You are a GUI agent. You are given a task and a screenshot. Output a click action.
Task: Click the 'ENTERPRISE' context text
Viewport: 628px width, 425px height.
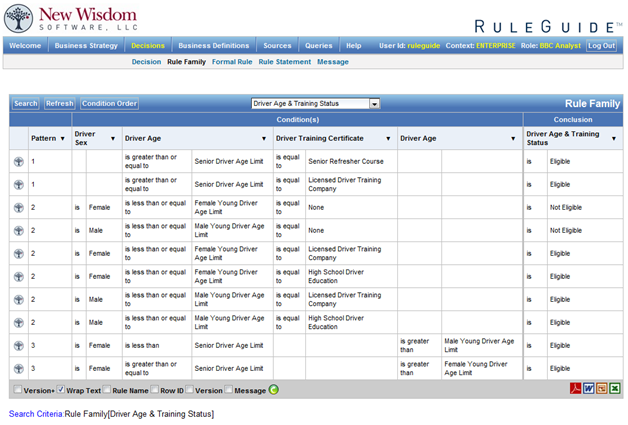(x=495, y=46)
